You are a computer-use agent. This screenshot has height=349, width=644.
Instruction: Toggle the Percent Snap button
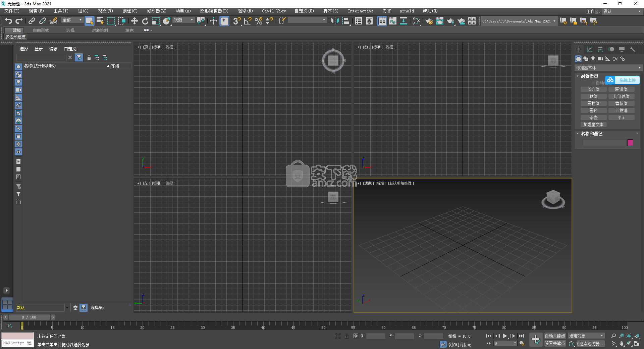click(x=259, y=21)
